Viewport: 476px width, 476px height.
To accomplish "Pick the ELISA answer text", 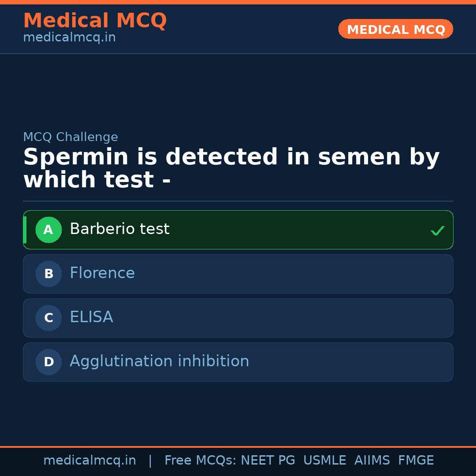I will [91, 317].
